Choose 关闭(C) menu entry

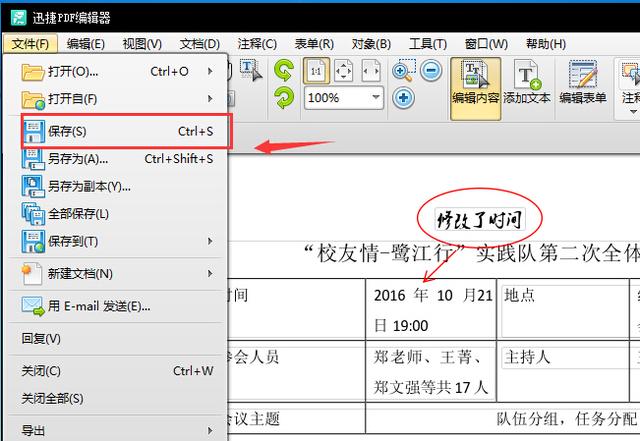coord(117,371)
